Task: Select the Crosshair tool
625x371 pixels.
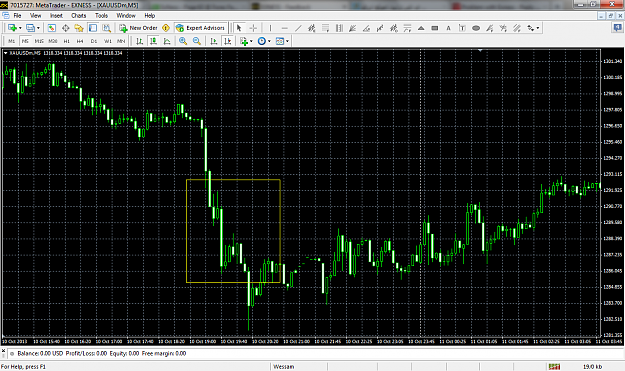Action: coord(253,28)
